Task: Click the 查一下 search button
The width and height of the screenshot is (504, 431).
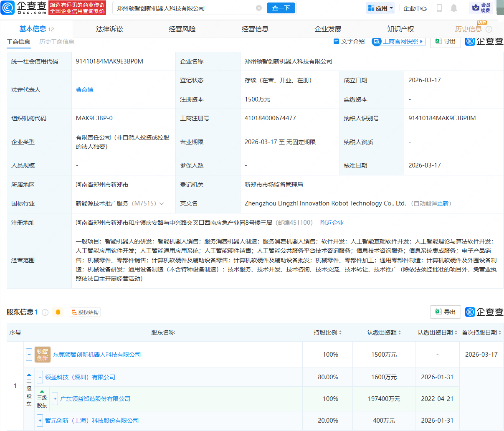Action: [x=281, y=8]
